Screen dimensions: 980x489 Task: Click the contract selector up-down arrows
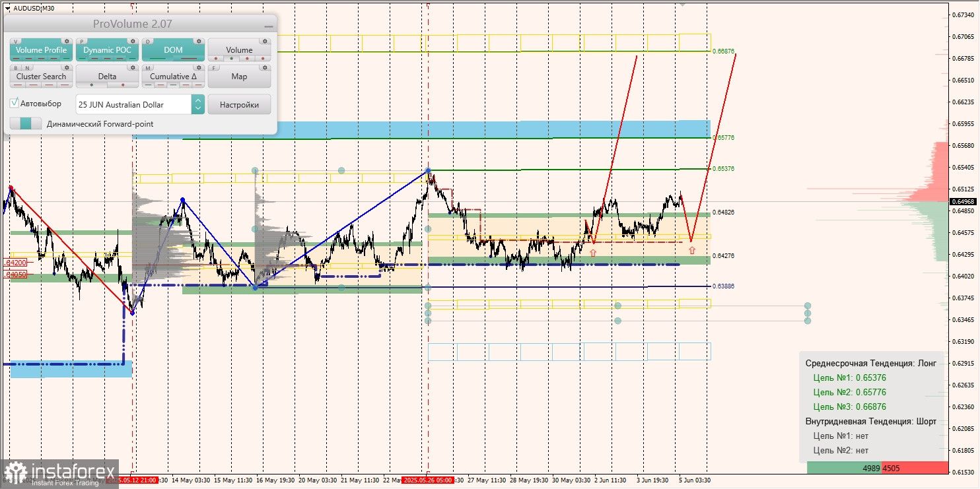coord(197,104)
